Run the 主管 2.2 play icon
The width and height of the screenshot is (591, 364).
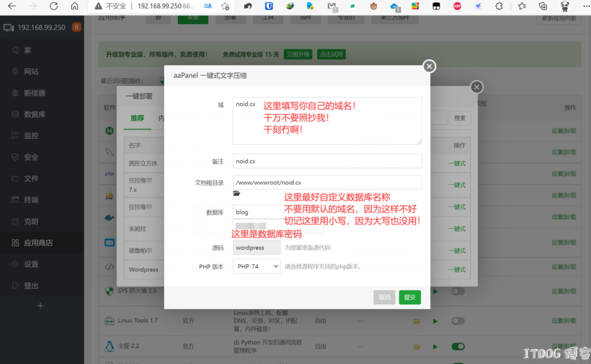point(435,347)
